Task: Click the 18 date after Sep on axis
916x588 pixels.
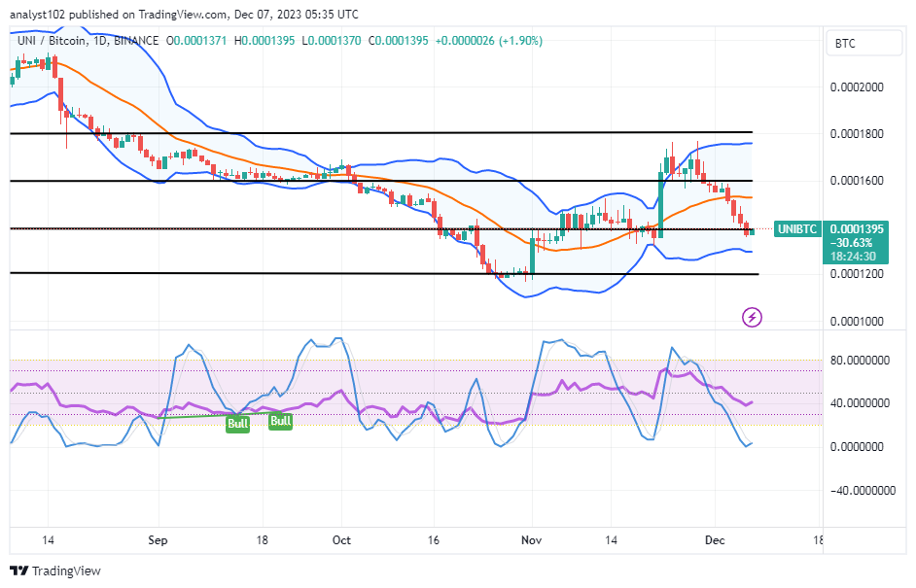Action: [x=263, y=540]
